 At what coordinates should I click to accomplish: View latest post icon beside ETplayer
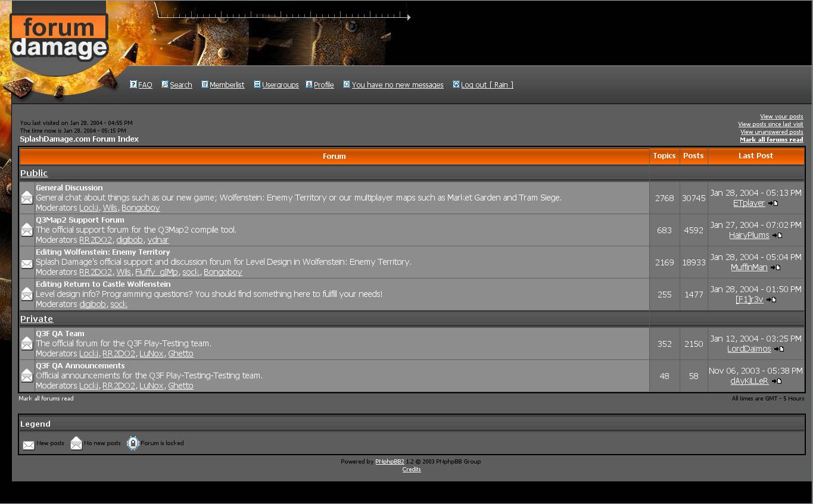(773, 204)
